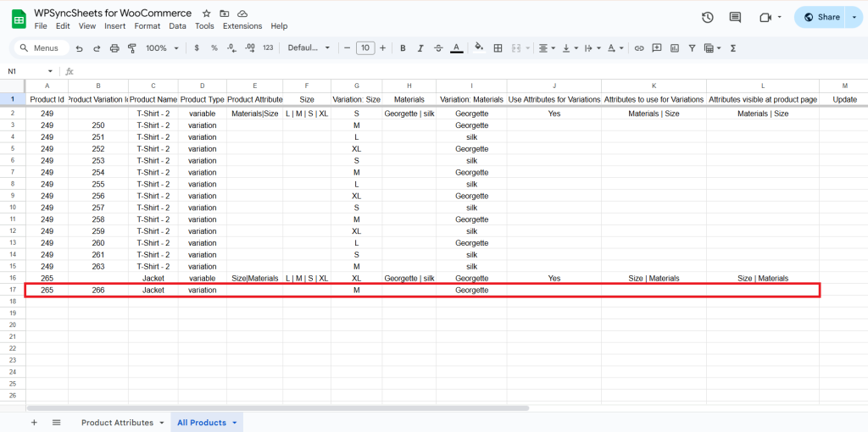Move document to folder icon
This screenshot has width=868, height=432.
pyautogui.click(x=224, y=14)
